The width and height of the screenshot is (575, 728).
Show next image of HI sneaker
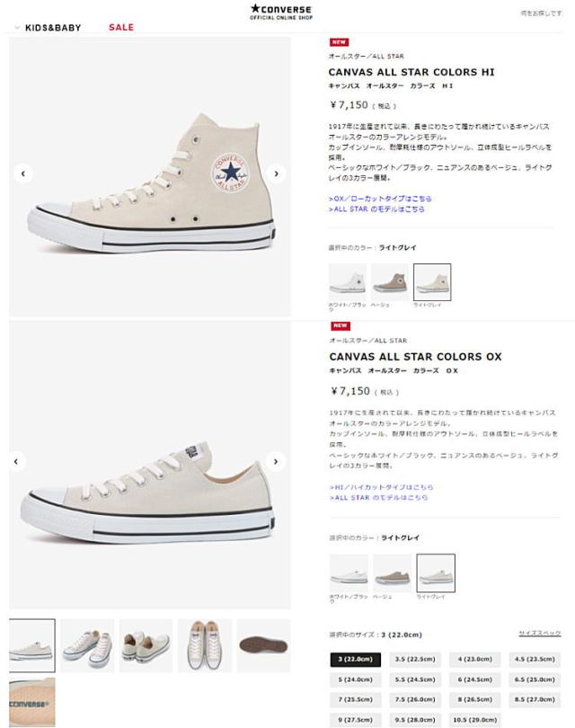pyautogui.click(x=277, y=173)
